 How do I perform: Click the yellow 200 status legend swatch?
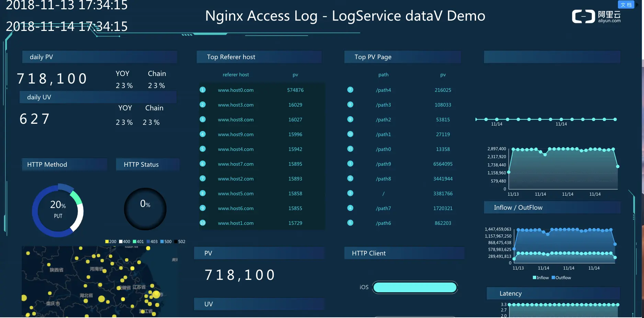coord(107,242)
